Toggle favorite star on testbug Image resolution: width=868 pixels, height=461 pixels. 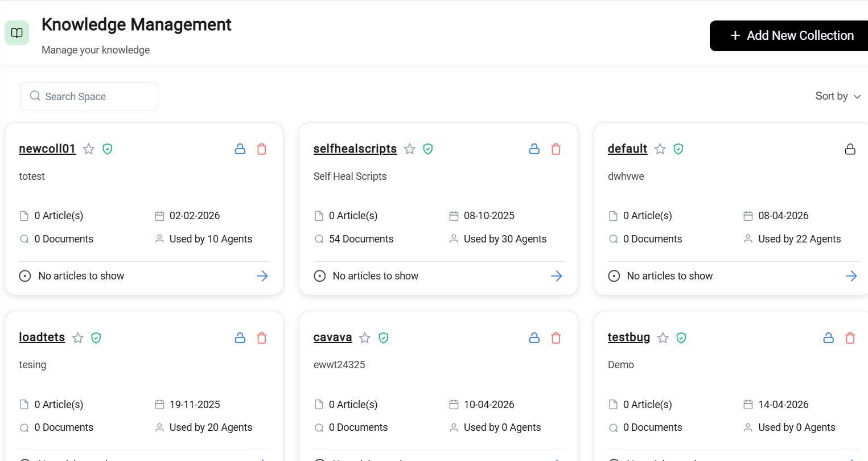[663, 338]
